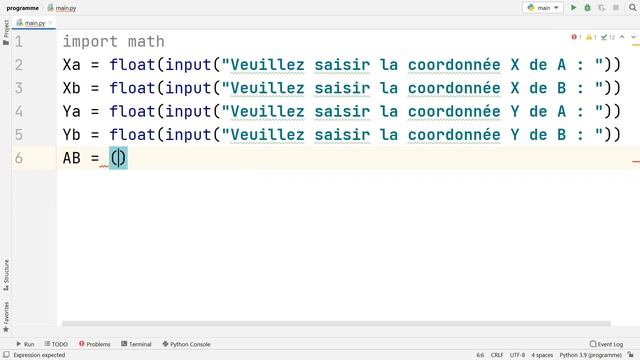Click the weak warnings count 12 indicator
Image resolution: width=640 pixels, height=360 pixels.
tap(608, 37)
